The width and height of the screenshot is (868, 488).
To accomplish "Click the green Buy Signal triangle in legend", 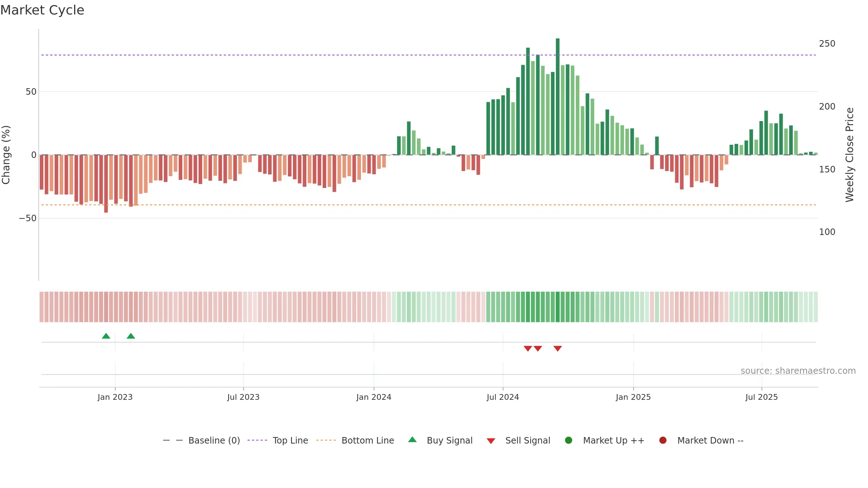I will [x=412, y=440].
